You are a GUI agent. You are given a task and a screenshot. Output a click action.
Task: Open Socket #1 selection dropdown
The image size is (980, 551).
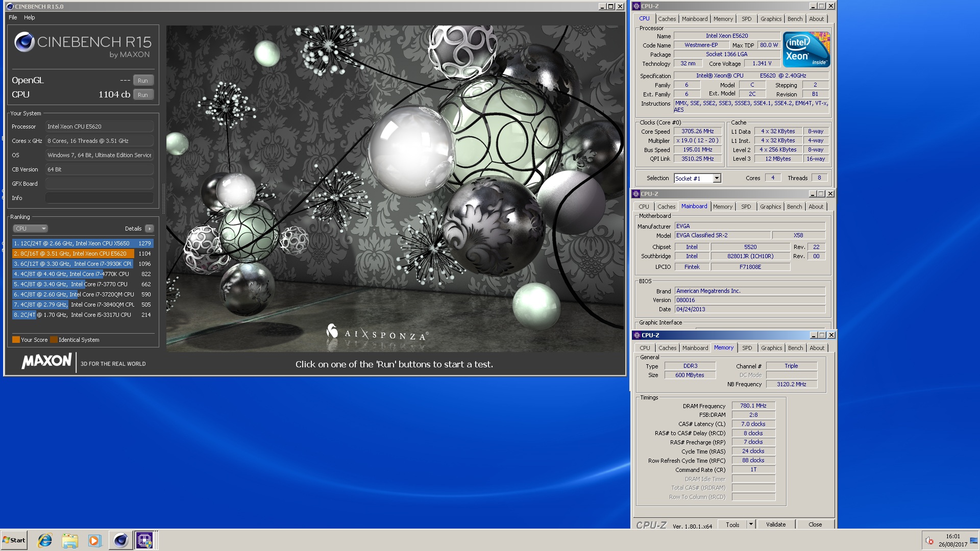click(697, 178)
